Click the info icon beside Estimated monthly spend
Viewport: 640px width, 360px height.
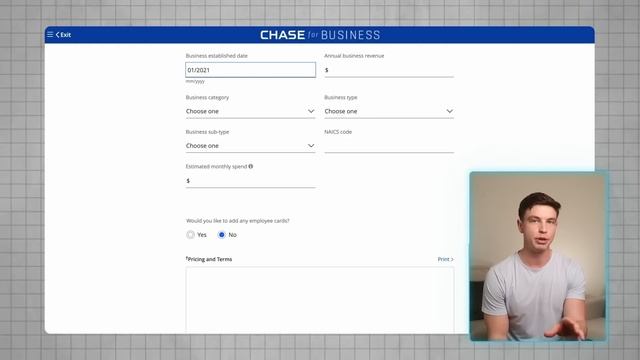[251, 166]
